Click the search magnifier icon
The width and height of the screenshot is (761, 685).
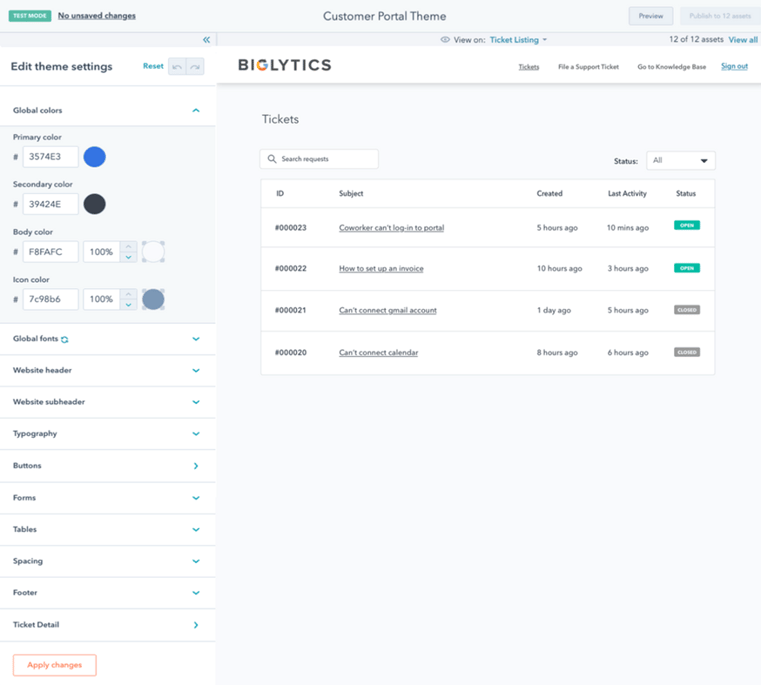(272, 159)
